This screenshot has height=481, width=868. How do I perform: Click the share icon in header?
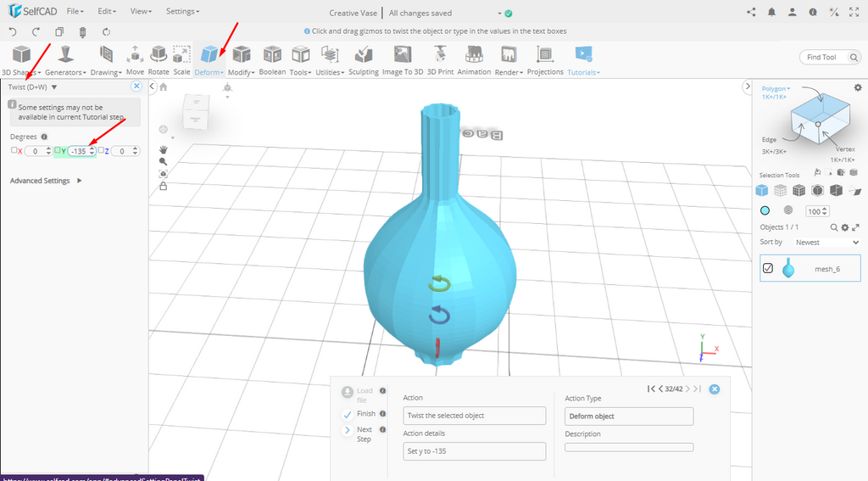point(751,12)
